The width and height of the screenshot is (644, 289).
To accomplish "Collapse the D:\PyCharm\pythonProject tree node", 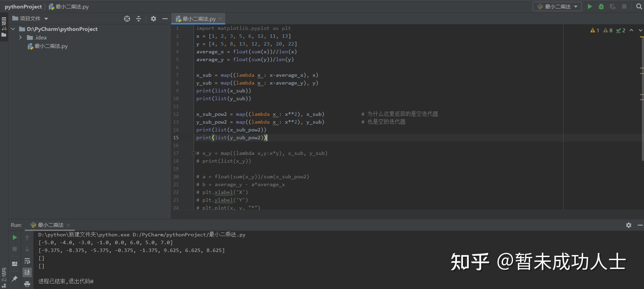I will (x=13, y=29).
